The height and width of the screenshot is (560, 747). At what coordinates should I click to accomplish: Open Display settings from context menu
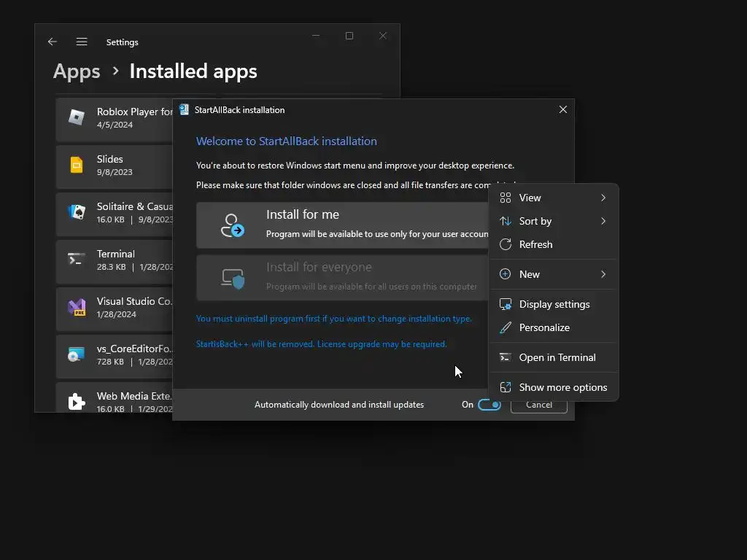point(554,304)
